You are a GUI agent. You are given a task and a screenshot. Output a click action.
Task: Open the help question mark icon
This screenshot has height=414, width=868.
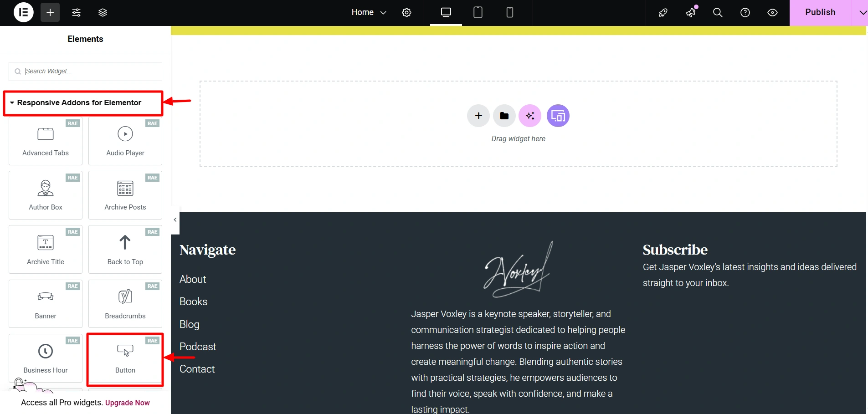point(745,12)
